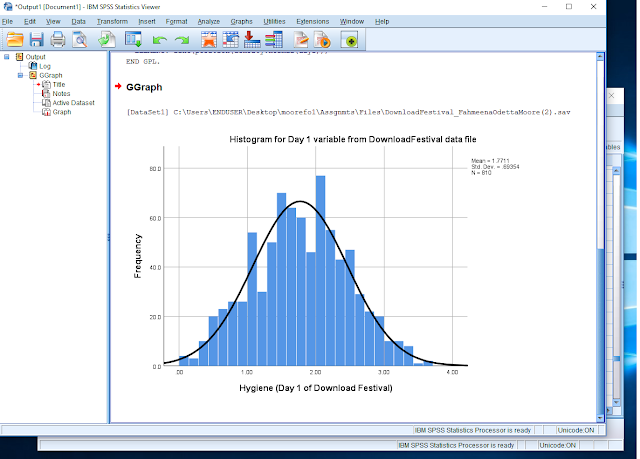Viewport: 640px width, 459px height.
Task: Click the output pane scrollbar up arrow
Action: point(600,57)
